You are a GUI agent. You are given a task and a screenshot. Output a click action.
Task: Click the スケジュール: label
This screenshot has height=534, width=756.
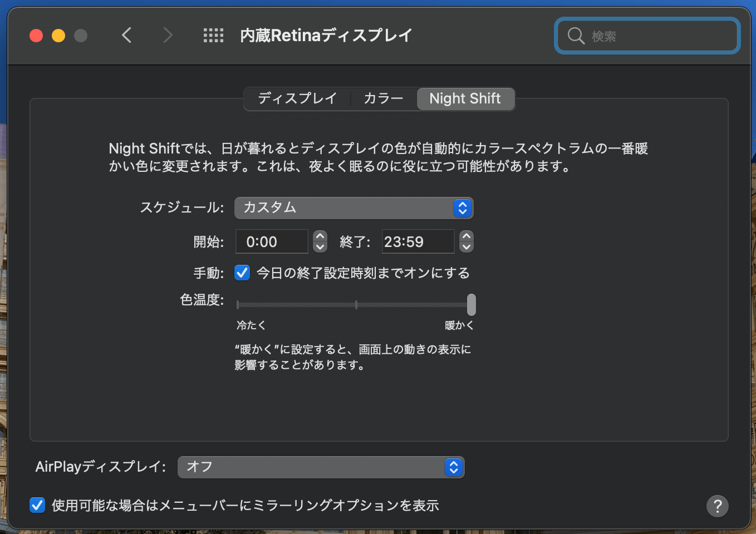[x=182, y=207]
